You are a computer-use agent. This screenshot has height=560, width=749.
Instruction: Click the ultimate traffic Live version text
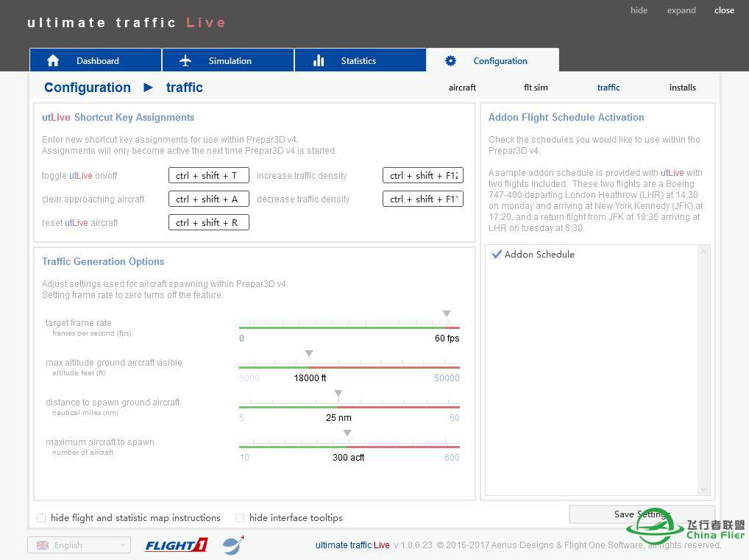tap(374, 545)
